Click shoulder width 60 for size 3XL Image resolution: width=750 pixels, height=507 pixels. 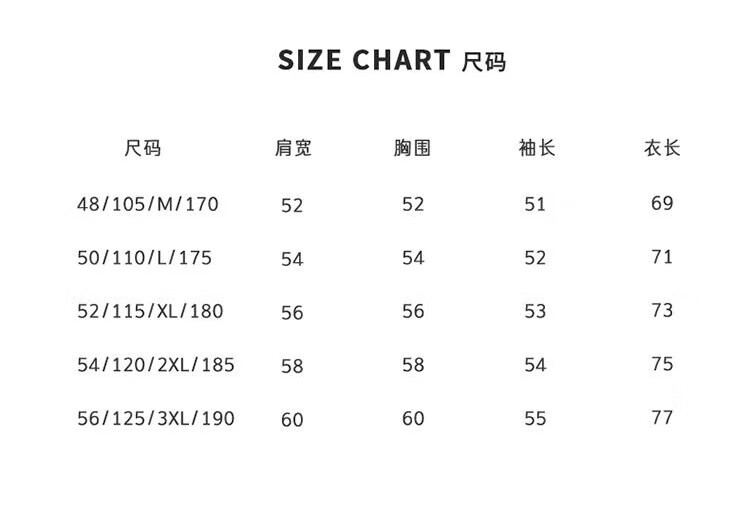(292, 420)
